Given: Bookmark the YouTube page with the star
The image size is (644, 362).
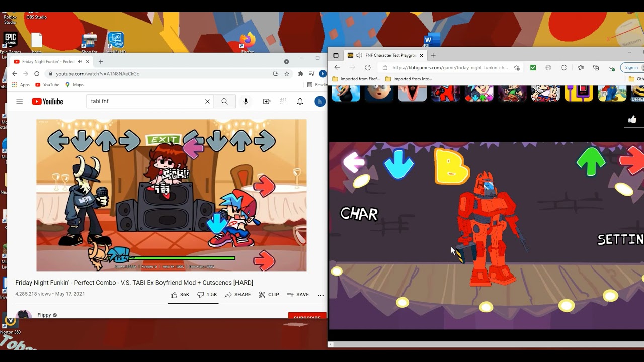Looking at the screenshot, I should pyautogui.click(x=287, y=74).
